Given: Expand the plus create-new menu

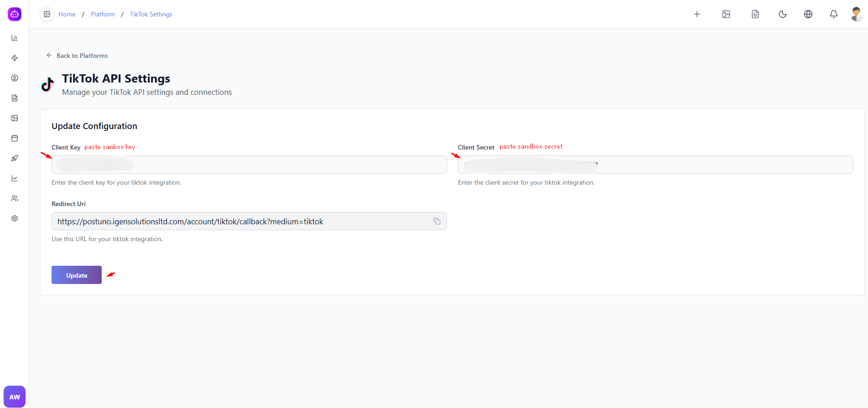Looking at the screenshot, I should [x=696, y=14].
